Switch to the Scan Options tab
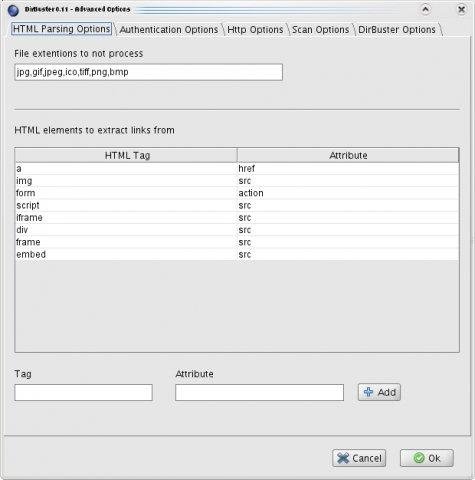 [x=320, y=30]
